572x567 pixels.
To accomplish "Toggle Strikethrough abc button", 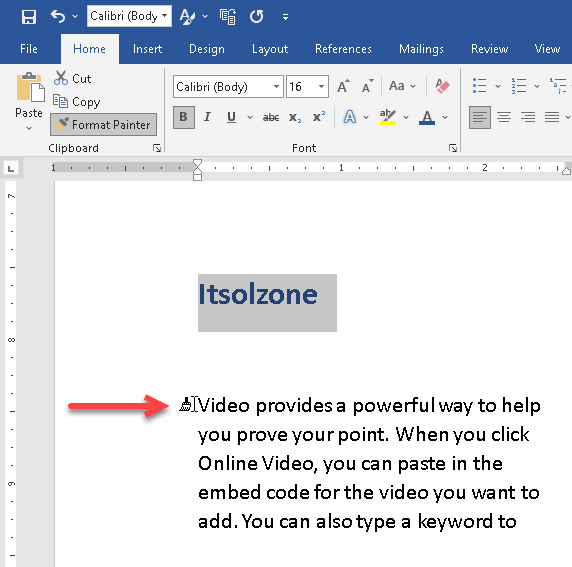I will (x=271, y=117).
